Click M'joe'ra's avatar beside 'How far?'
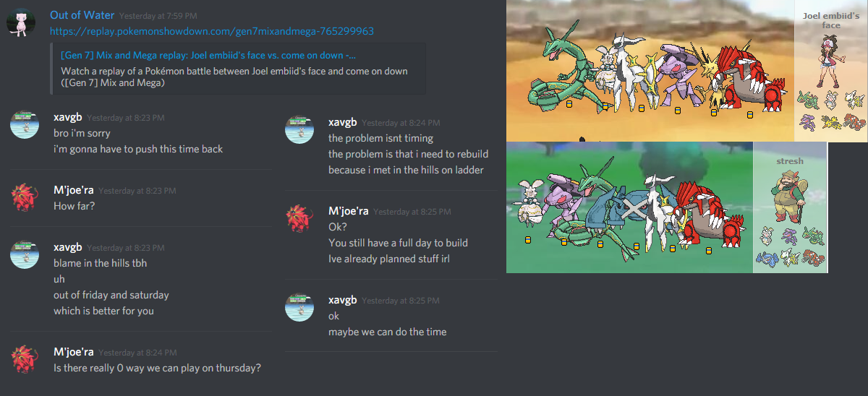The height and width of the screenshot is (396, 868). 25,197
